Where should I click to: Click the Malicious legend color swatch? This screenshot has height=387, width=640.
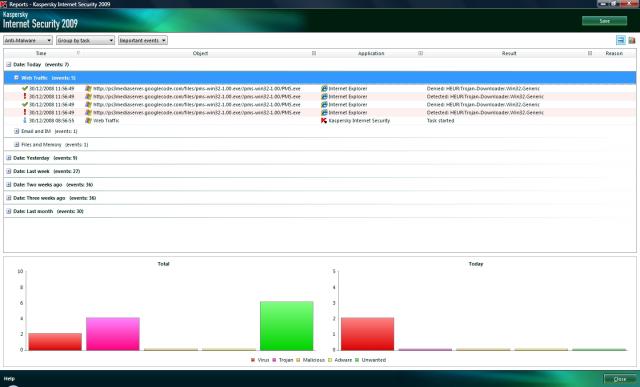click(x=298, y=360)
